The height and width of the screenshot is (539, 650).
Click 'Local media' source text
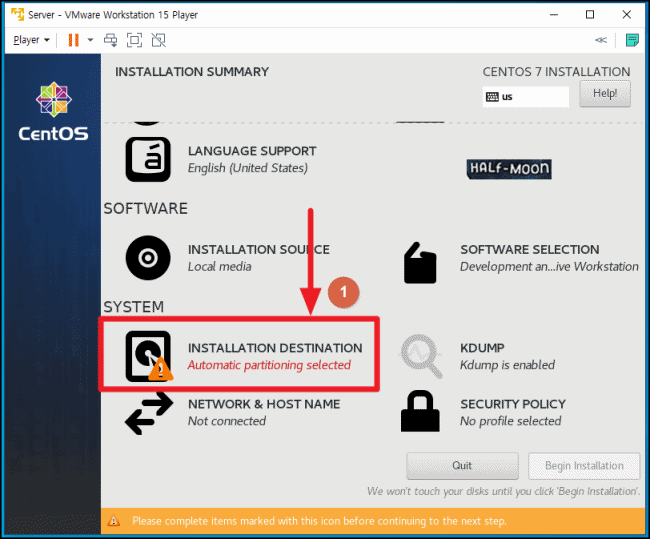(x=220, y=267)
